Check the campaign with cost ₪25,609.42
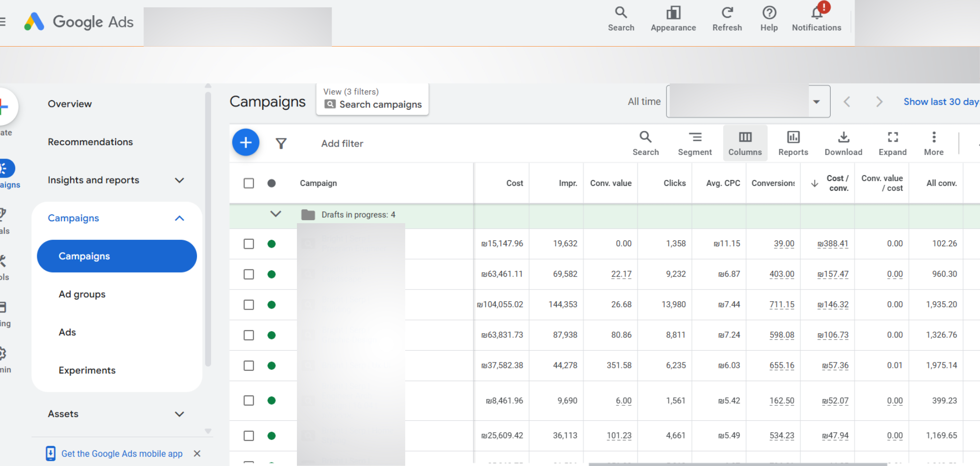Viewport: 980px width, 466px height. click(249, 436)
